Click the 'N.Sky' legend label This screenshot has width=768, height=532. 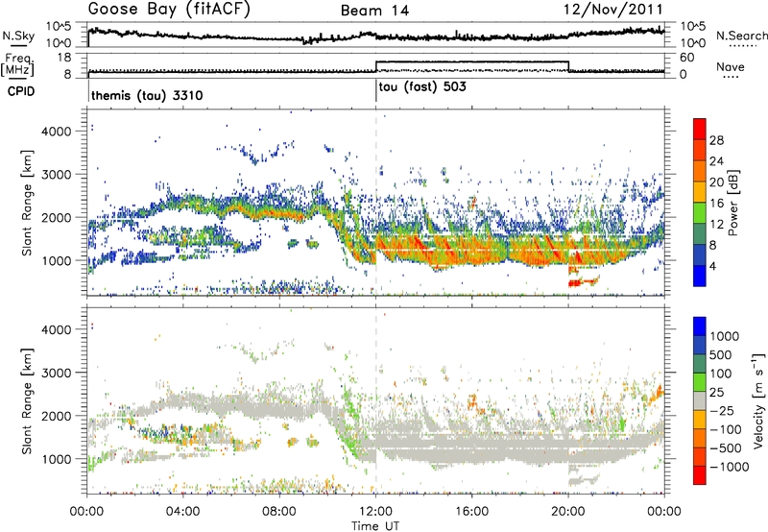pos(18,36)
